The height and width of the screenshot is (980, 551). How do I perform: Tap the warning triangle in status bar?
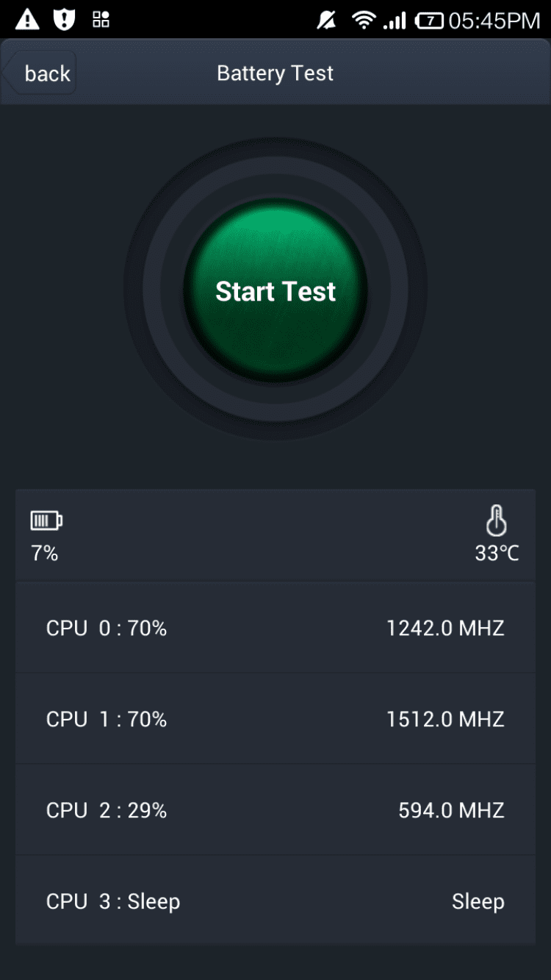pos(27,20)
